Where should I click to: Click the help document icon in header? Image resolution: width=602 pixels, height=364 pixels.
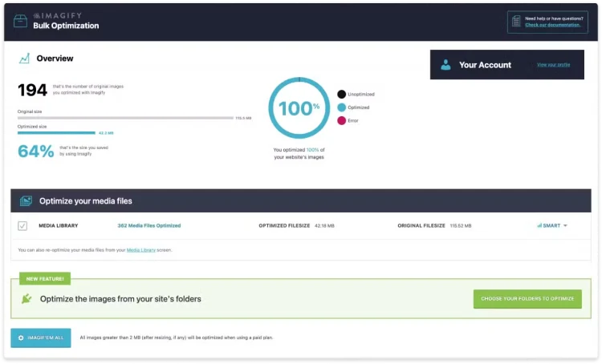pyautogui.click(x=515, y=21)
